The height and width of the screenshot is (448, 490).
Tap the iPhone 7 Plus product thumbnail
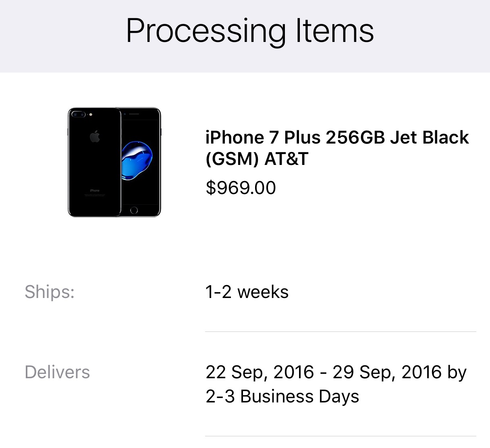[114, 163]
